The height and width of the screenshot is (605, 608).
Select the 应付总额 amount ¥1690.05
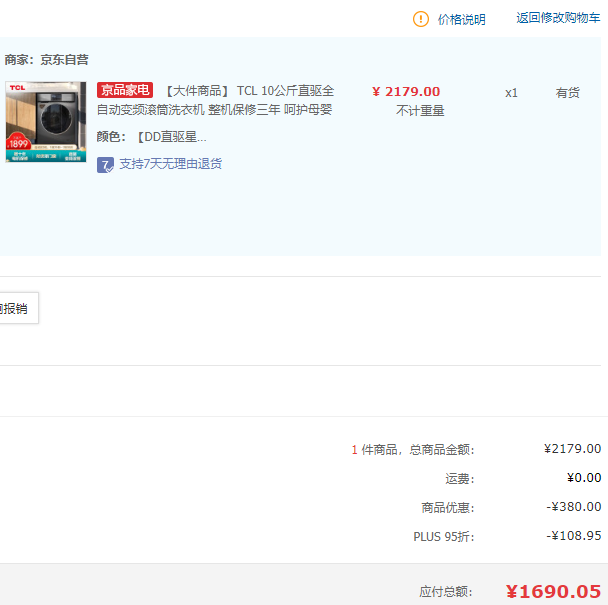(553, 591)
